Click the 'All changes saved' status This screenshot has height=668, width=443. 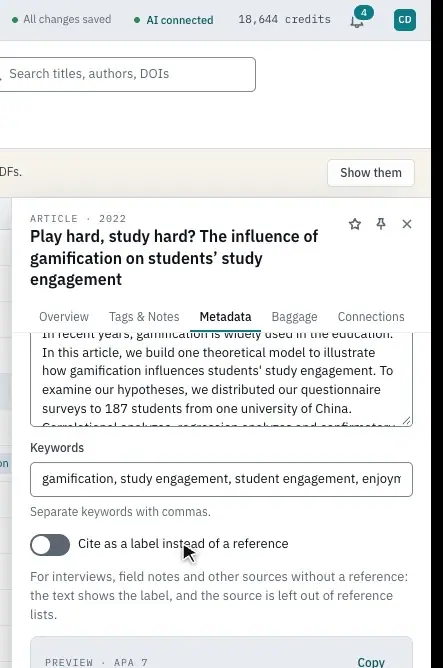pyautogui.click(x=62, y=20)
